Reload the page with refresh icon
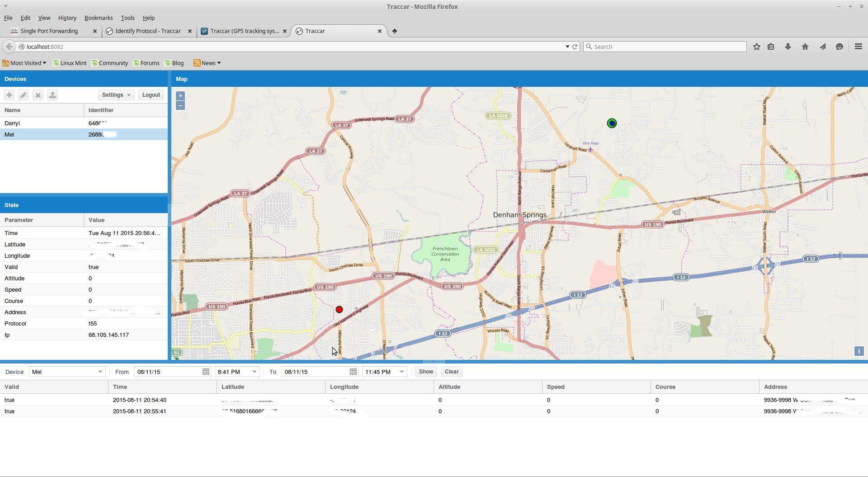868x477 pixels. coord(575,47)
